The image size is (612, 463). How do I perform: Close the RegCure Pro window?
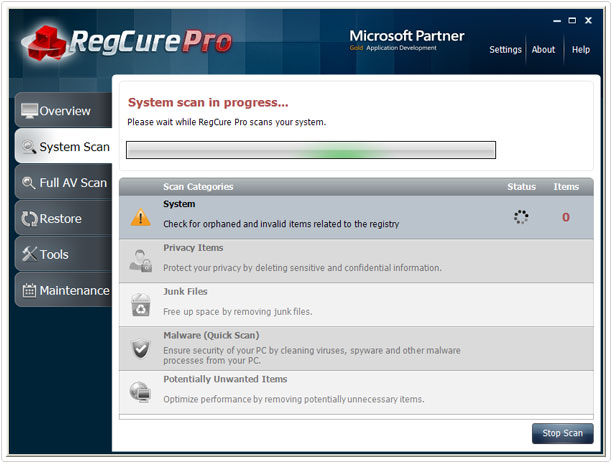tap(588, 21)
